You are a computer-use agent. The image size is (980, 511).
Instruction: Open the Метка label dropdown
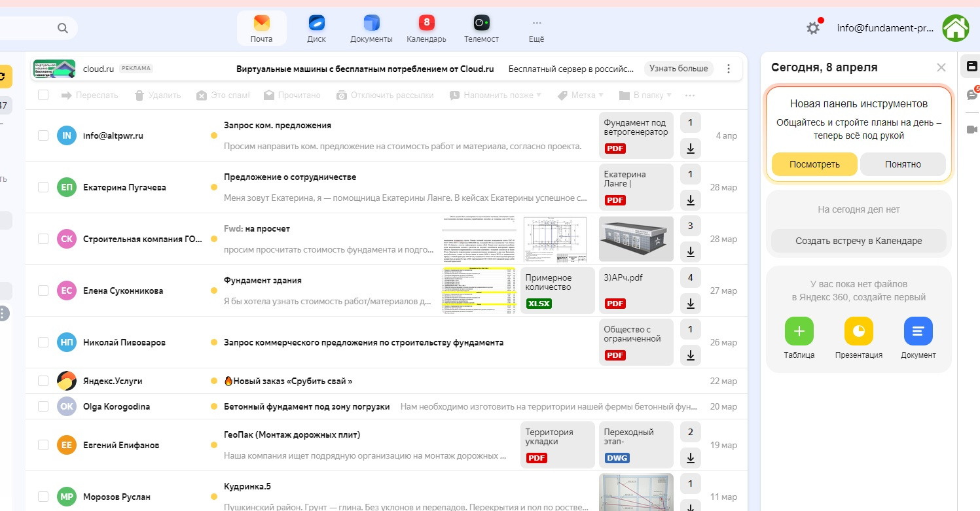click(580, 96)
